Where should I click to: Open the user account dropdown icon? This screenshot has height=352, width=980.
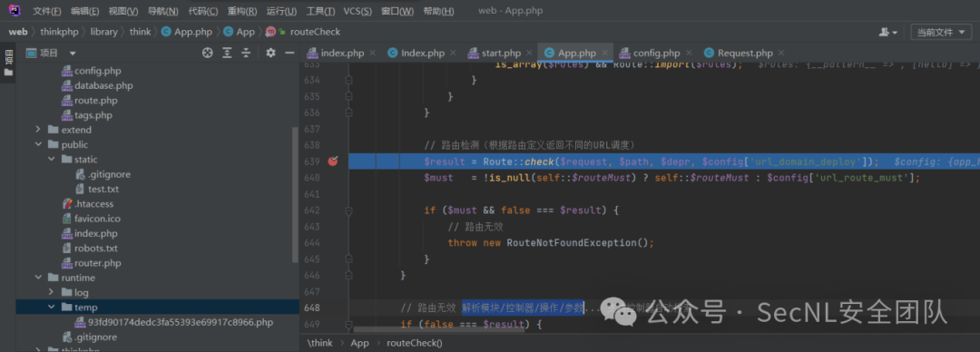pyautogui.click(x=888, y=32)
